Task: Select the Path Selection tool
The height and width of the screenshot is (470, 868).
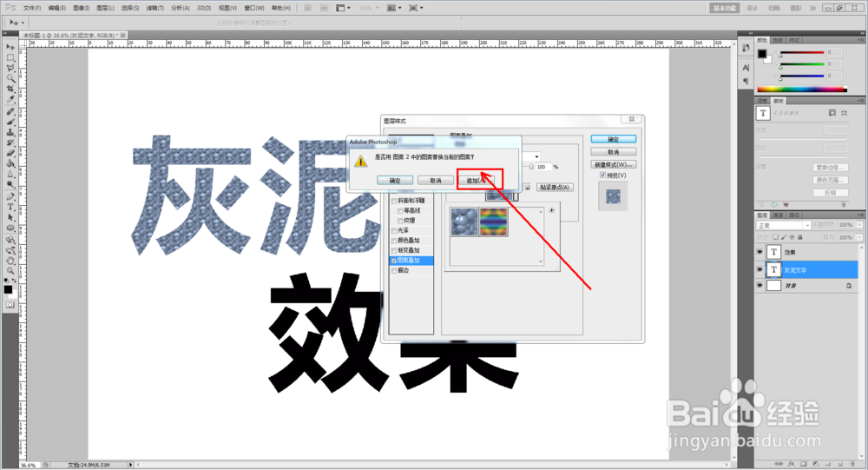Action: [10, 218]
